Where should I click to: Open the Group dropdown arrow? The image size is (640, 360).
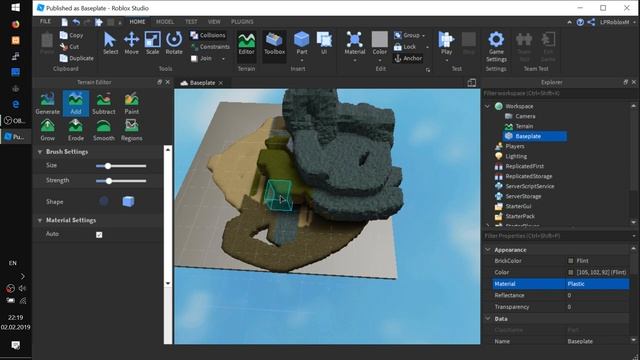(423, 36)
